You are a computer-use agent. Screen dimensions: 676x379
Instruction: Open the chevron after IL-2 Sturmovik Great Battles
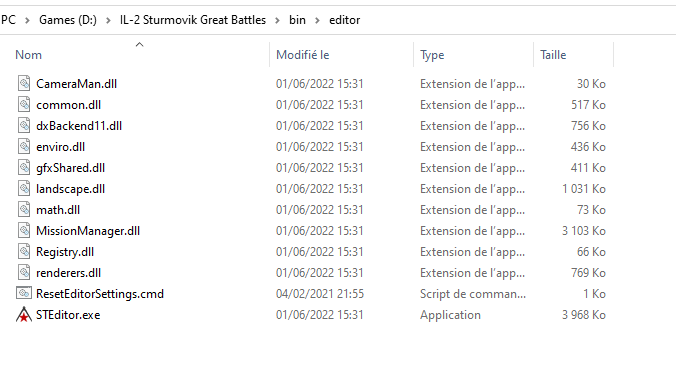pos(277,20)
